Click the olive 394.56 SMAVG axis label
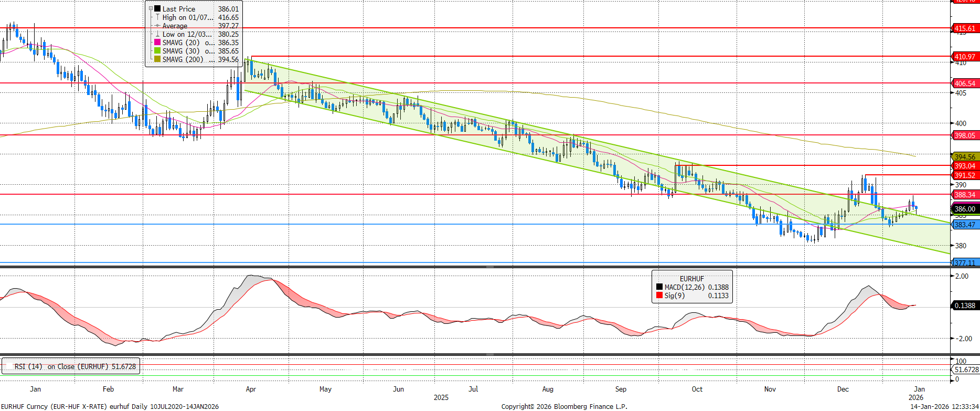The height and width of the screenshot is (411, 980). click(x=964, y=157)
